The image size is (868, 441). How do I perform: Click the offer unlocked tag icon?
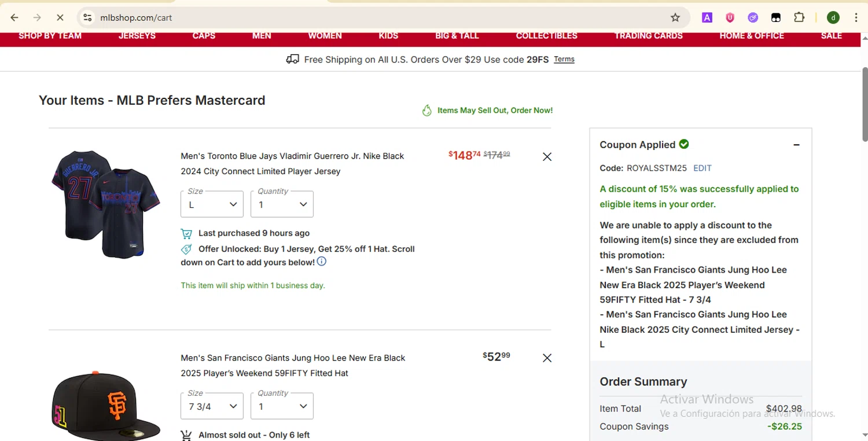[186, 249]
